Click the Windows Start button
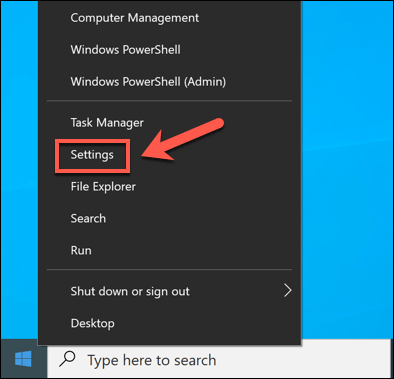 click(23, 359)
